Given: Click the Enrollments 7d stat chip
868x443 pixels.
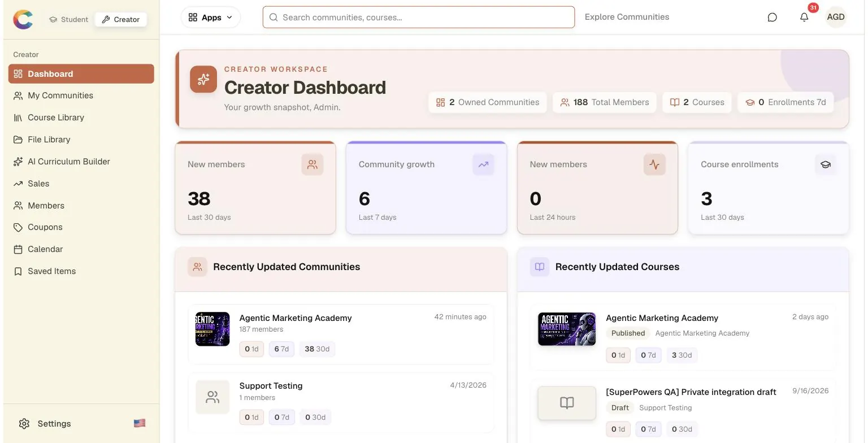Looking at the screenshot, I should (785, 102).
